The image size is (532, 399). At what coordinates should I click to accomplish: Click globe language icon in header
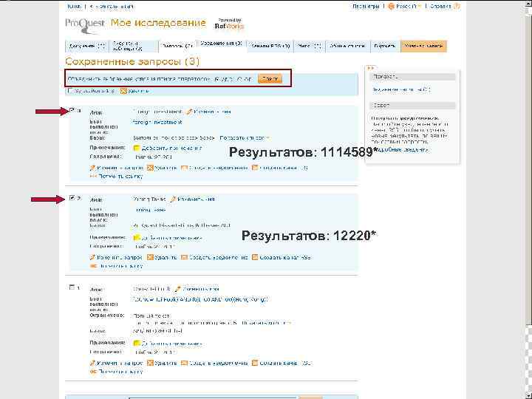[391, 6]
